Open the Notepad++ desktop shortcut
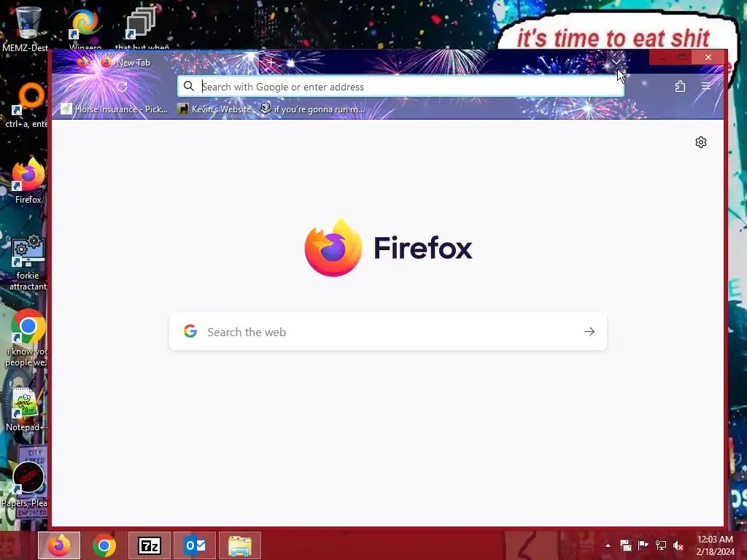 (x=27, y=410)
